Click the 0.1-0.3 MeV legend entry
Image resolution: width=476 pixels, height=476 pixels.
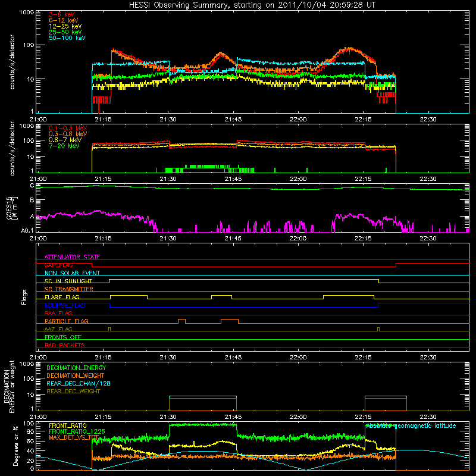(68, 128)
